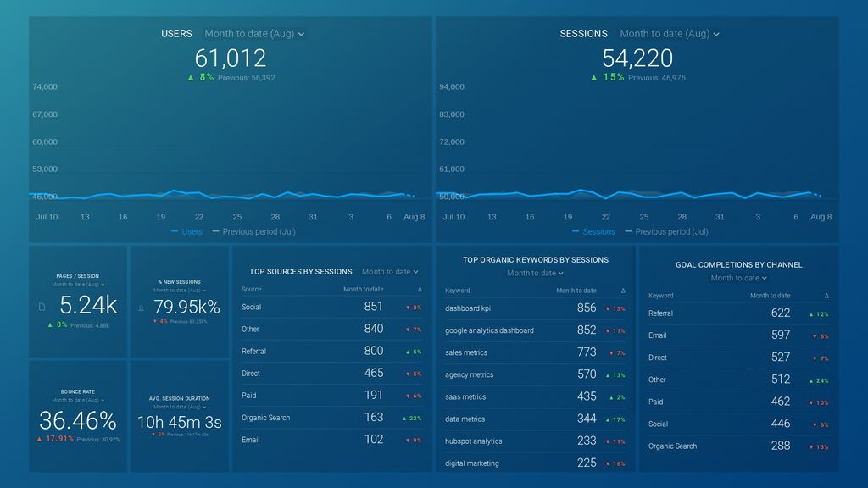Select Paid row with 462 completions

(x=738, y=402)
